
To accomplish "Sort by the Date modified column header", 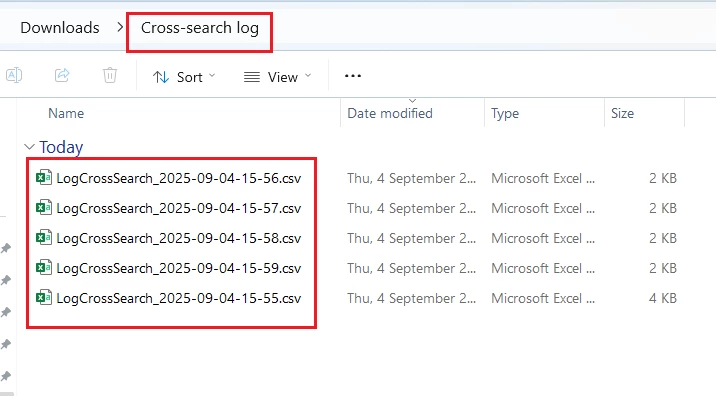I will tap(390, 113).
